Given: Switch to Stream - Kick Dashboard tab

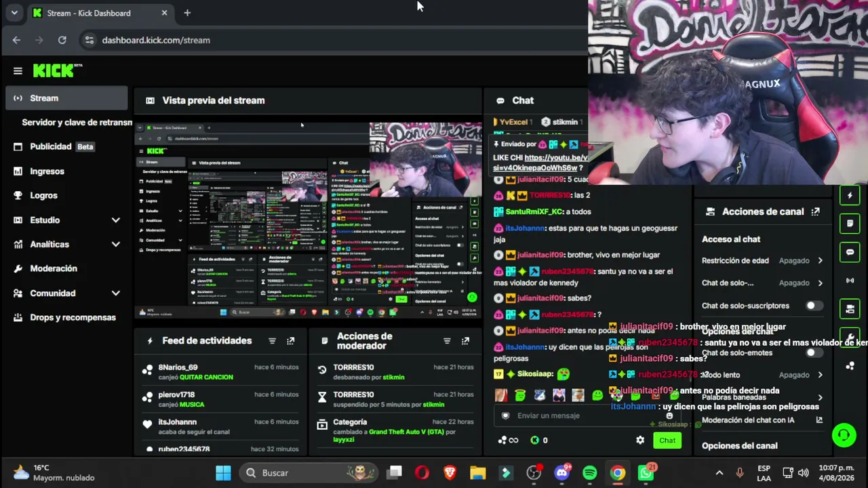Looking at the screenshot, I should click(x=100, y=13).
